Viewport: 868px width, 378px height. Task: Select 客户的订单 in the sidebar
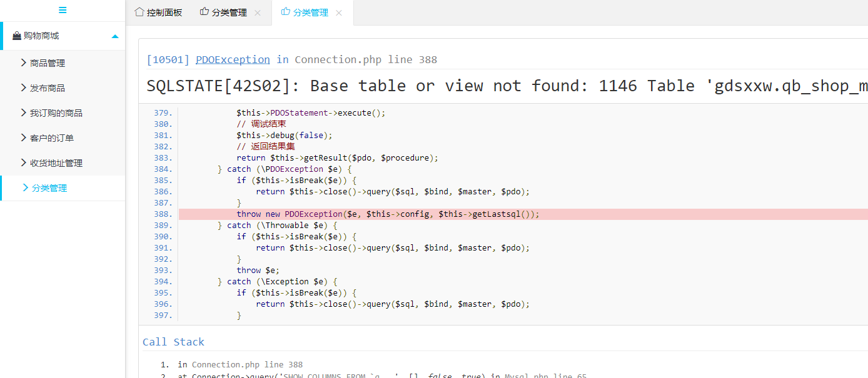coord(52,138)
